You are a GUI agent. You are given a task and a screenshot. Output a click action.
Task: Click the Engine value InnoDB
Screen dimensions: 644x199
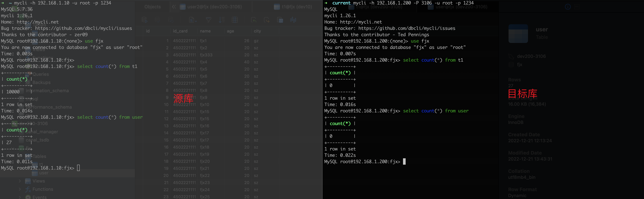click(x=515, y=122)
